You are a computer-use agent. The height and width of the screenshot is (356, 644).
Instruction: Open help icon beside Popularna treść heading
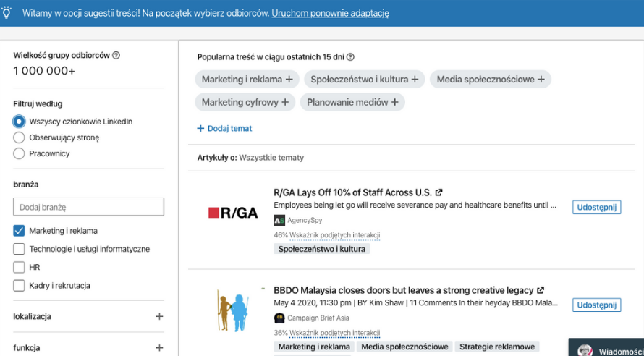[350, 57]
